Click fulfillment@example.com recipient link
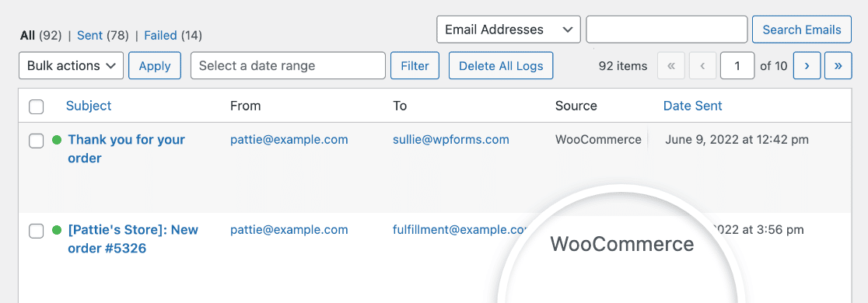 coord(459,229)
